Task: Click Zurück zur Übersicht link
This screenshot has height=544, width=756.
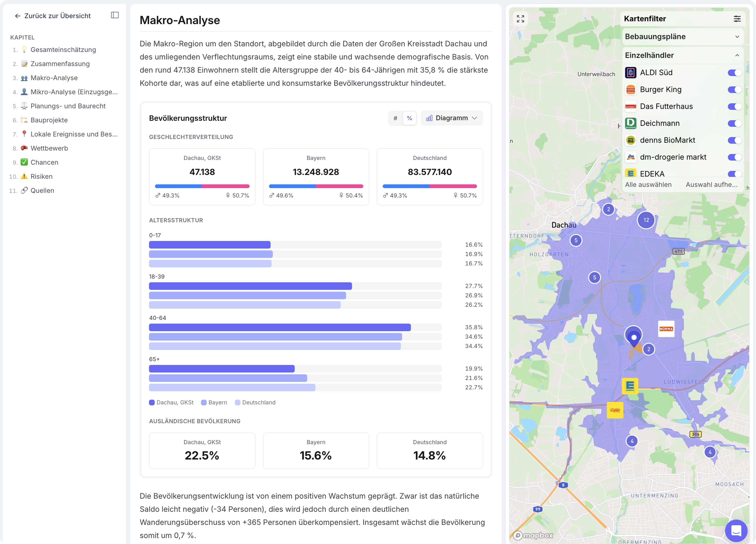Action: click(53, 16)
